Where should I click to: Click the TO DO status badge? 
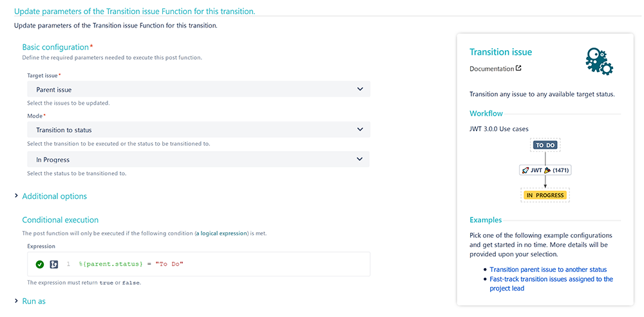coord(545,145)
